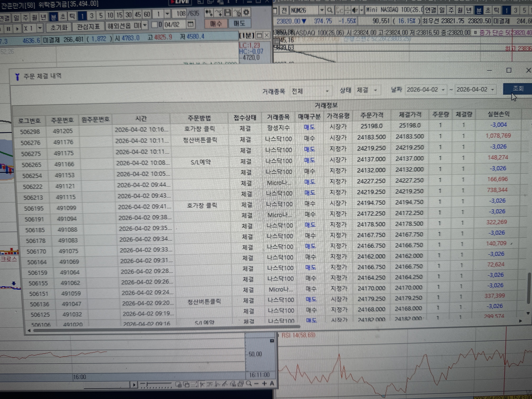The width and height of the screenshot is (532, 399).
Task: Click the search magnifier next to NQM26
Action: click(x=330, y=10)
